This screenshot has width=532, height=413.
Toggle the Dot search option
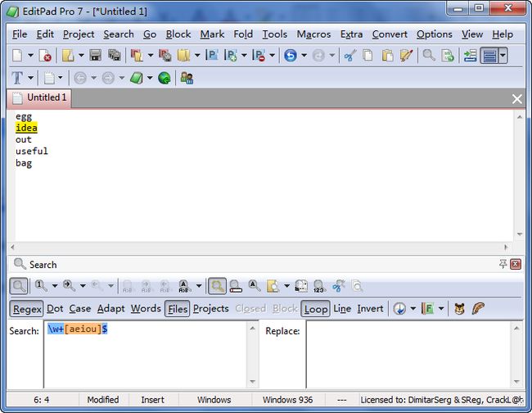(55, 308)
